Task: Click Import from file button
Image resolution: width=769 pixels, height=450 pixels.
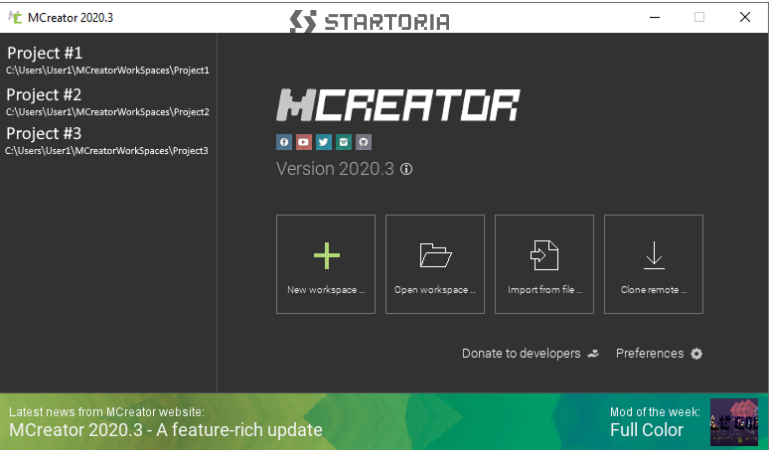Action: (544, 264)
